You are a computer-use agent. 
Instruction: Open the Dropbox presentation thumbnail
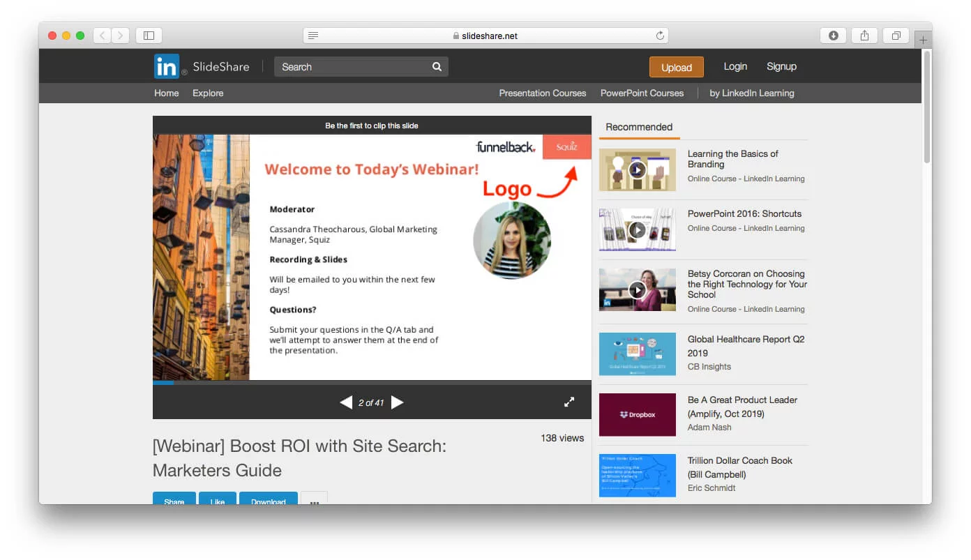tap(638, 414)
